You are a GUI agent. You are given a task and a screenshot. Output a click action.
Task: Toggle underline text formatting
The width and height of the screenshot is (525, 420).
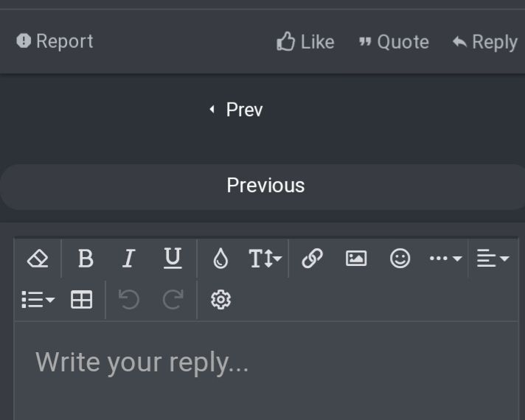tap(173, 259)
